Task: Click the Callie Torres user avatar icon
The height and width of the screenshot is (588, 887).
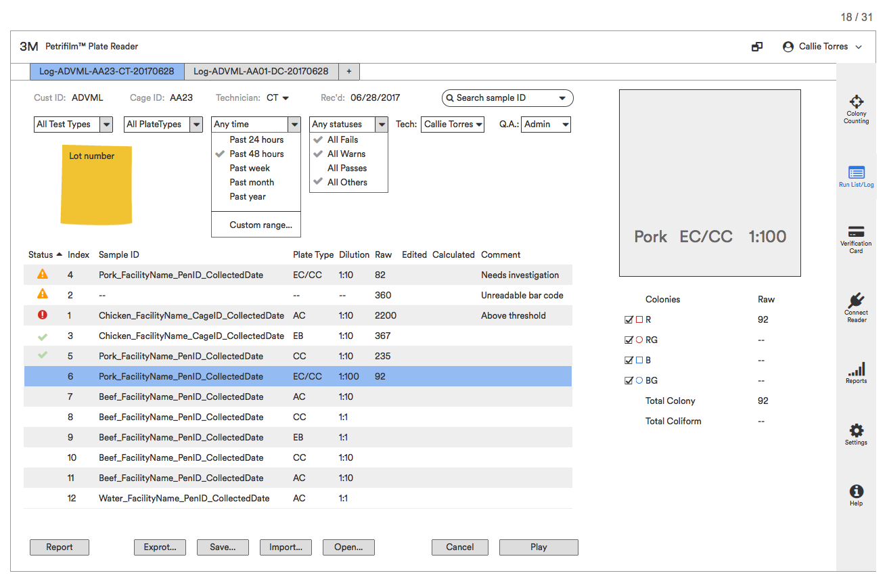Action: click(x=788, y=47)
